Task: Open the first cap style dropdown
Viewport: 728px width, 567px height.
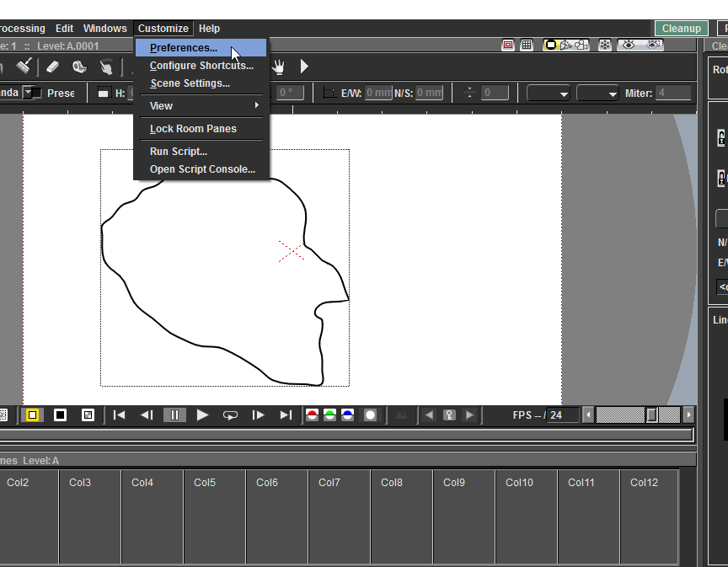Action: (549, 93)
